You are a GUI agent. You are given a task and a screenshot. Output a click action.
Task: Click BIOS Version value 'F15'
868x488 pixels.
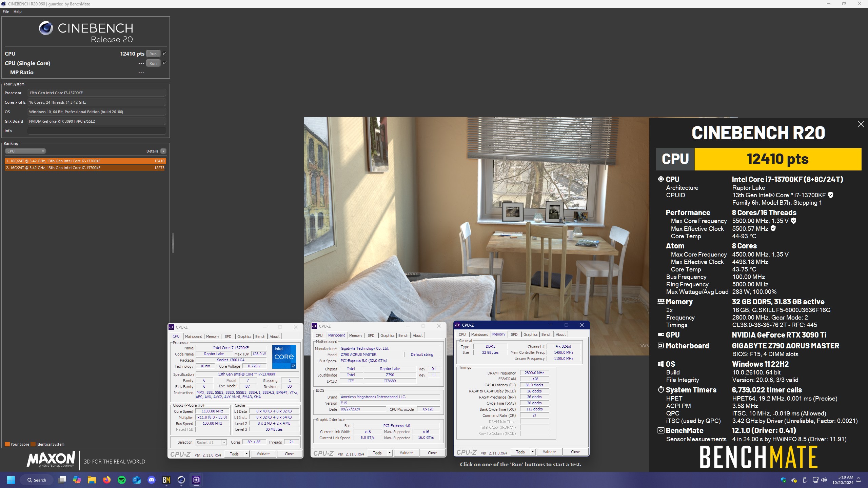point(390,403)
